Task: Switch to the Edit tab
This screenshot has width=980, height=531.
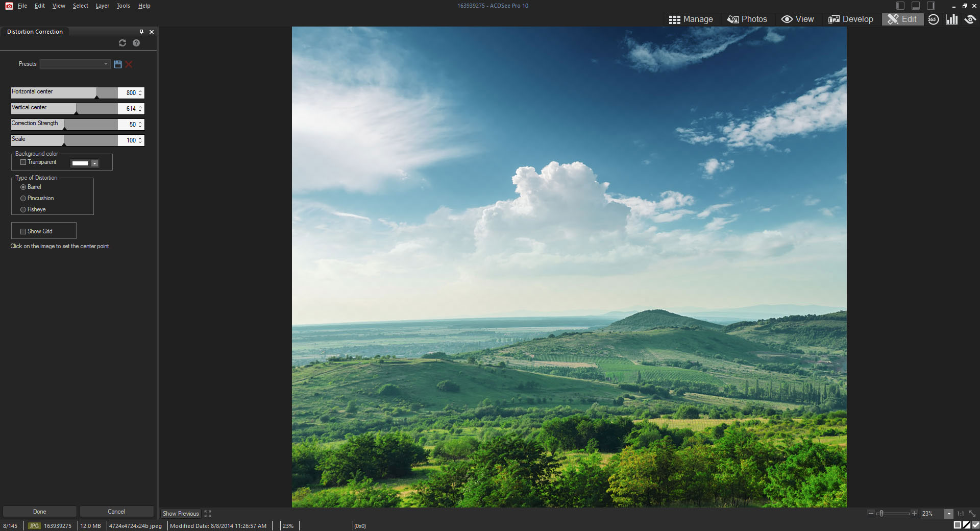Action: coord(902,19)
